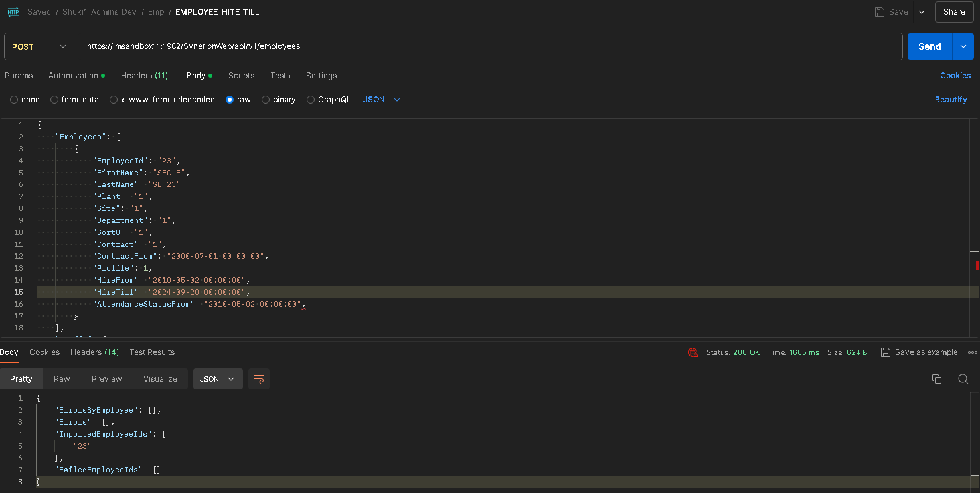Open the Saved breadcrumb
Viewport: 980px width, 493px height.
coord(39,12)
